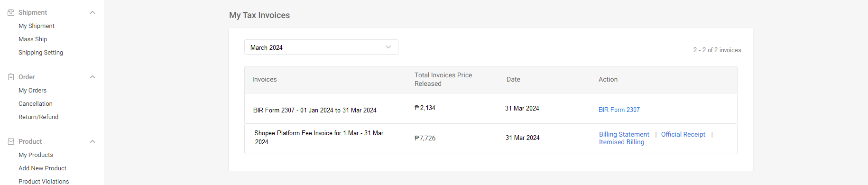The image size is (868, 185).
Task: Click the ₱2,134 price cell
Action: click(x=425, y=108)
